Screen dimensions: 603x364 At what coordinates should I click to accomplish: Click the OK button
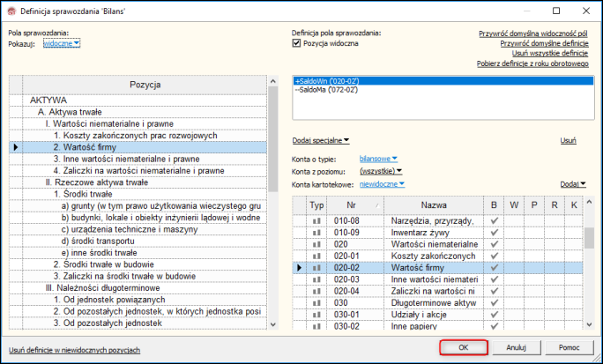tap(463, 347)
